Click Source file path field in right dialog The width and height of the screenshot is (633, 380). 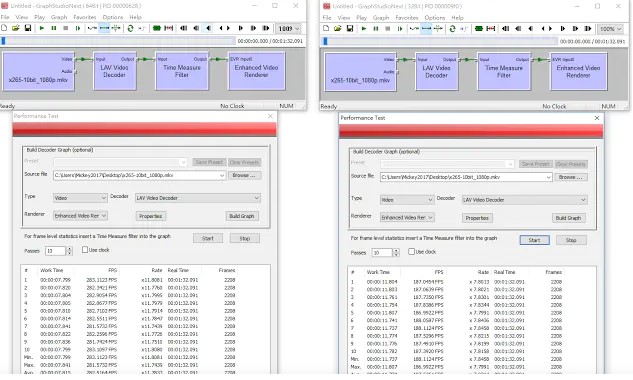(466, 177)
